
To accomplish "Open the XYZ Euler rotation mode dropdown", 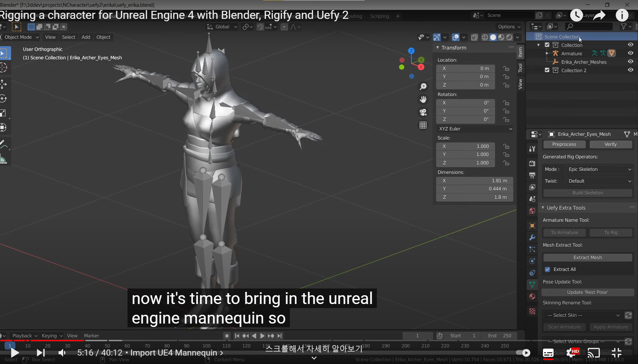I will 475,129.
